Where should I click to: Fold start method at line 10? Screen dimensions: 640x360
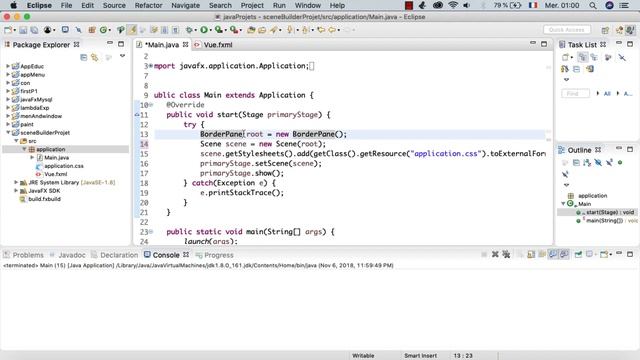(151, 105)
